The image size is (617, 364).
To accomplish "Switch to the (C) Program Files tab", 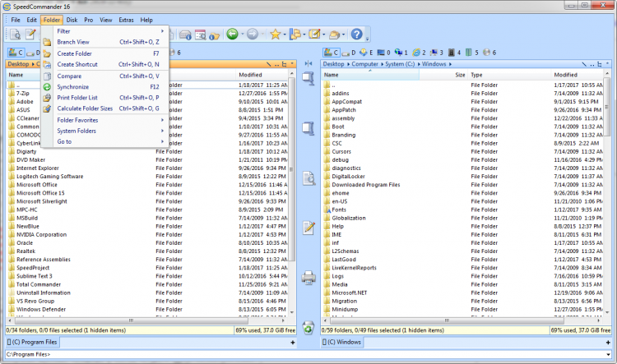I will coord(33,342).
